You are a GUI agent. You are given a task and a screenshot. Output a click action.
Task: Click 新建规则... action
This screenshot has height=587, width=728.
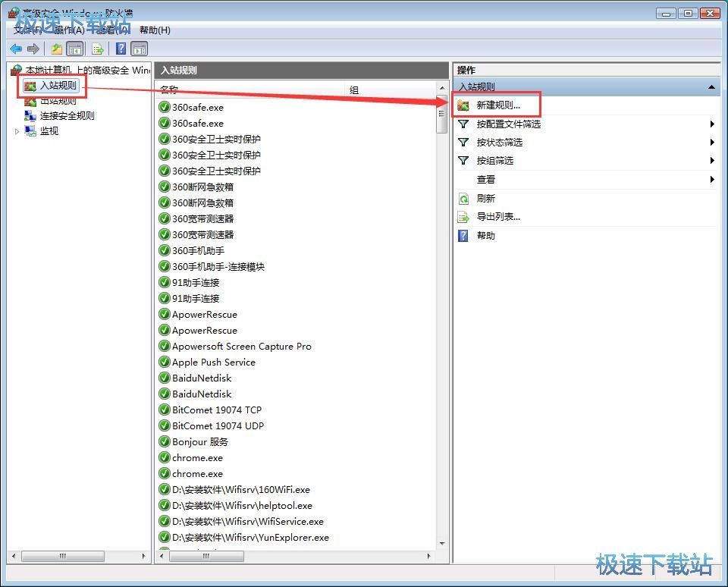(x=498, y=105)
